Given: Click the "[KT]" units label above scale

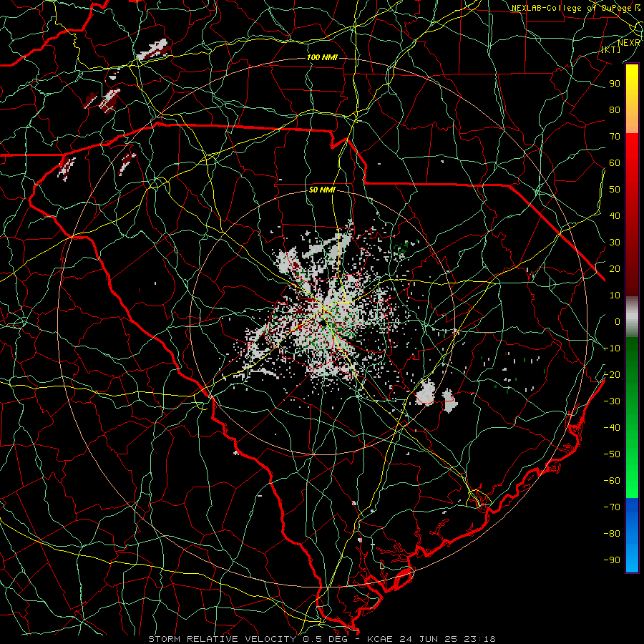Looking at the screenshot, I should 611,49.
